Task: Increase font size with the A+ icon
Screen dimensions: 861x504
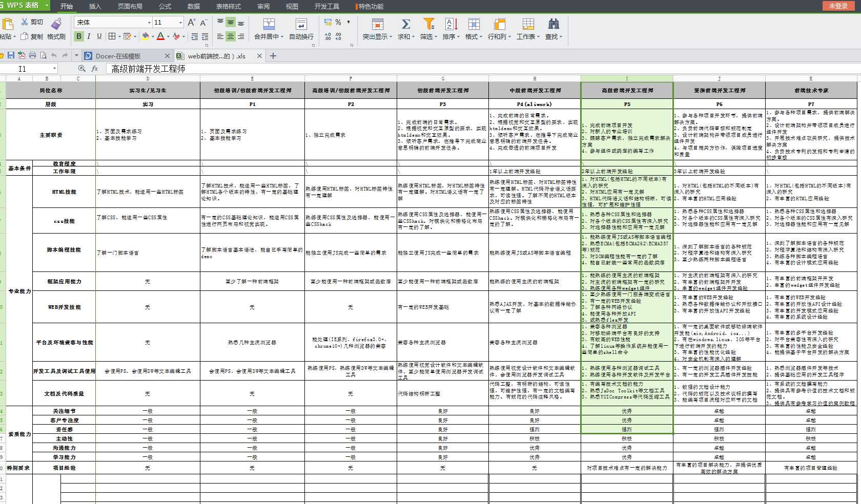Action: tap(192, 23)
